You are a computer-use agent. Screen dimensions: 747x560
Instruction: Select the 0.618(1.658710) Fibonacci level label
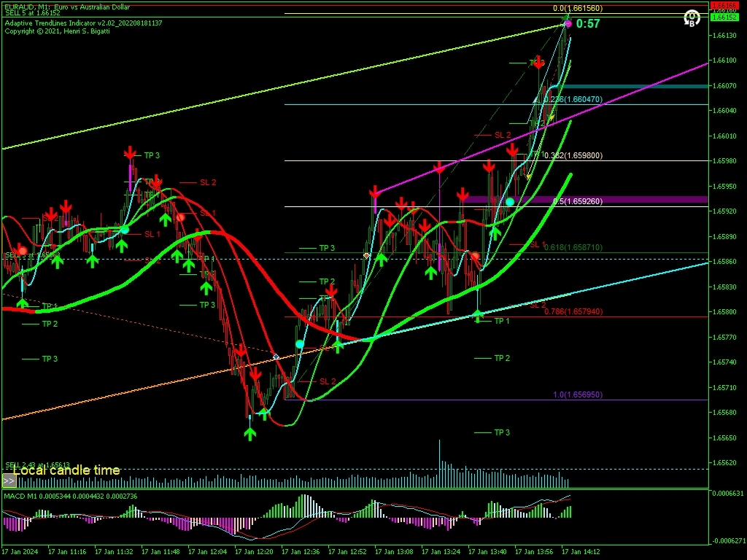point(573,247)
